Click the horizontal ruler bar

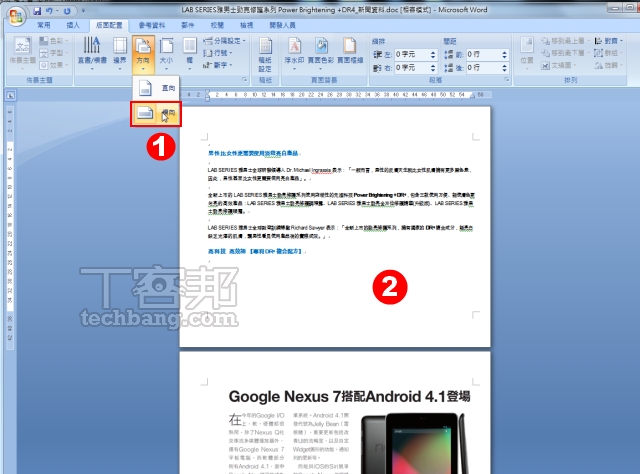click(x=335, y=95)
